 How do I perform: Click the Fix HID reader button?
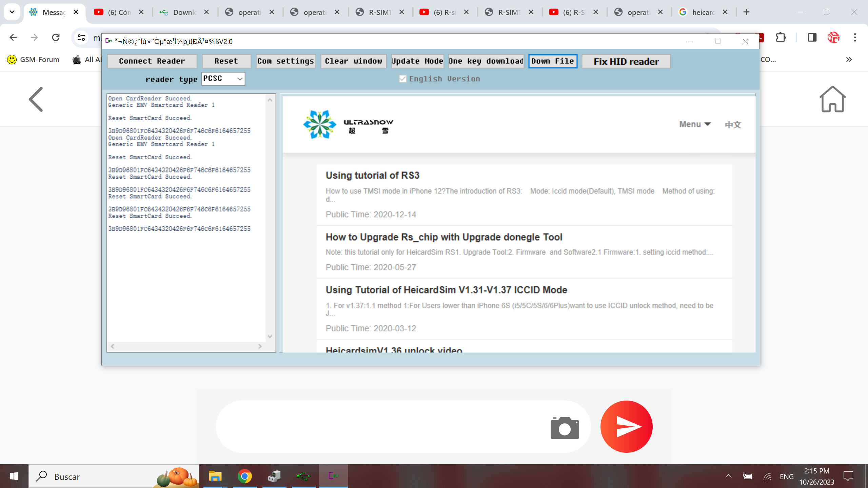626,61
